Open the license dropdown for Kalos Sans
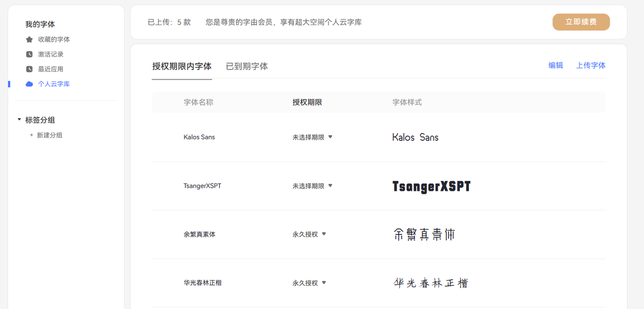644x309 pixels. point(330,137)
